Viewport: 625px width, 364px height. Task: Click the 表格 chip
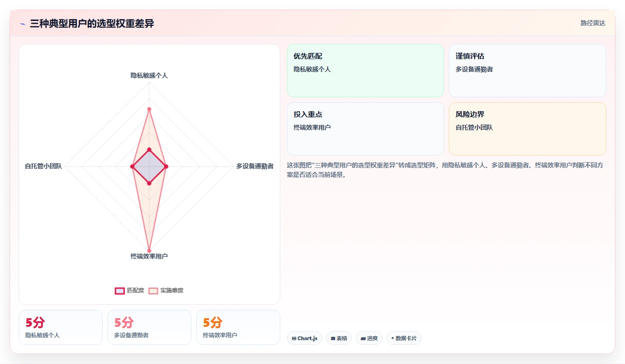pos(339,338)
